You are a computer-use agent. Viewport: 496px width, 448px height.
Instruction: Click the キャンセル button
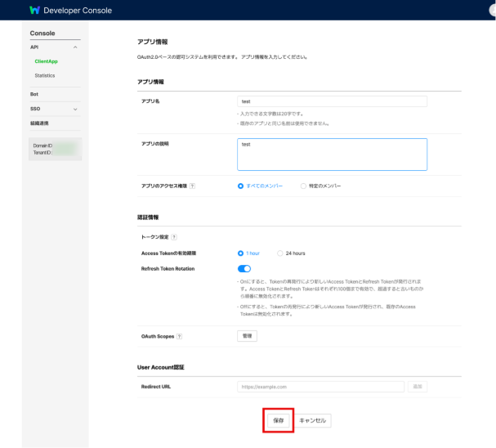[x=313, y=420]
